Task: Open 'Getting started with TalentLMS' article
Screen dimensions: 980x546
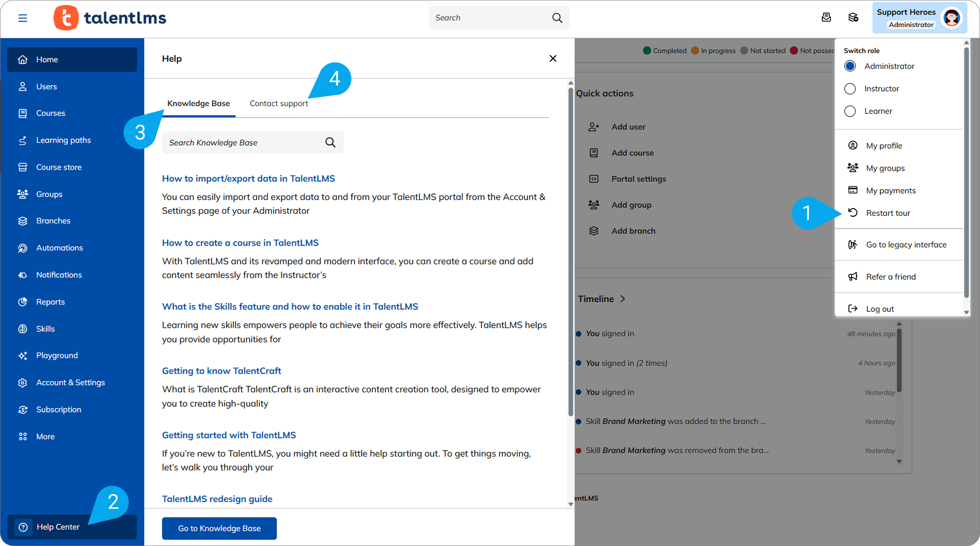Action: click(x=229, y=435)
